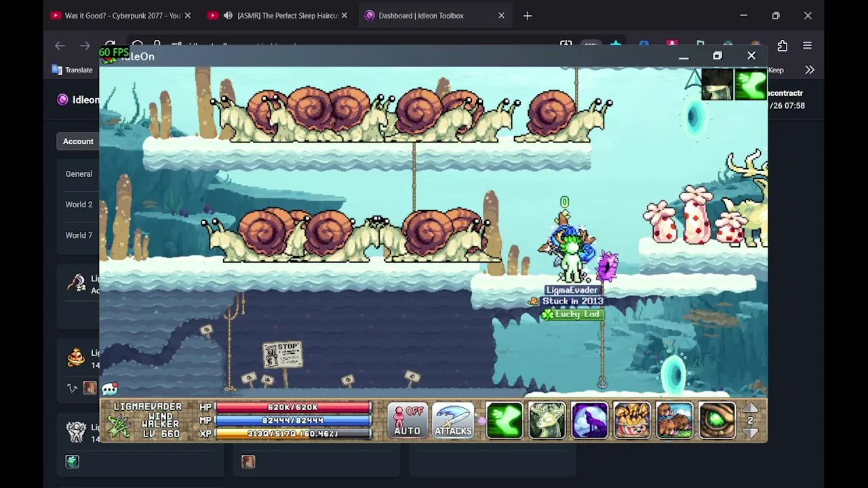Activate the white stag skill icon
The height and width of the screenshot is (488, 868).
tap(547, 420)
